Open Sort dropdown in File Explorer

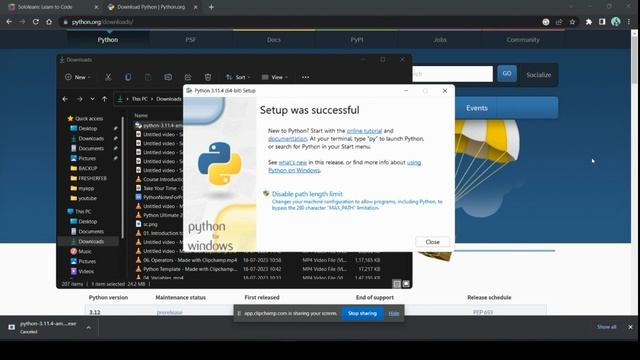238,77
